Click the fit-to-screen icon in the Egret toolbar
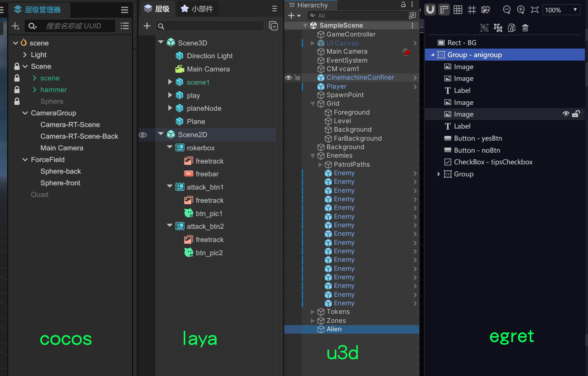The image size is (588, 376). click(535, 10)
